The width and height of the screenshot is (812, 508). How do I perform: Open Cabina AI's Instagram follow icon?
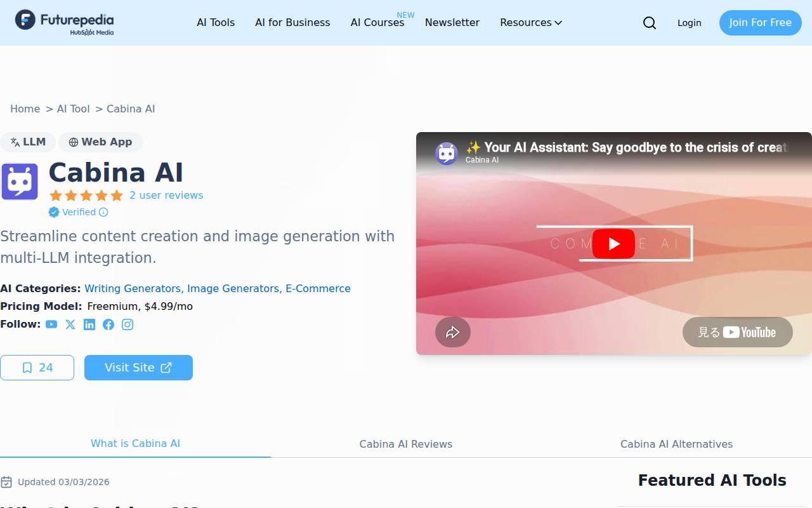tap(128, 324)
